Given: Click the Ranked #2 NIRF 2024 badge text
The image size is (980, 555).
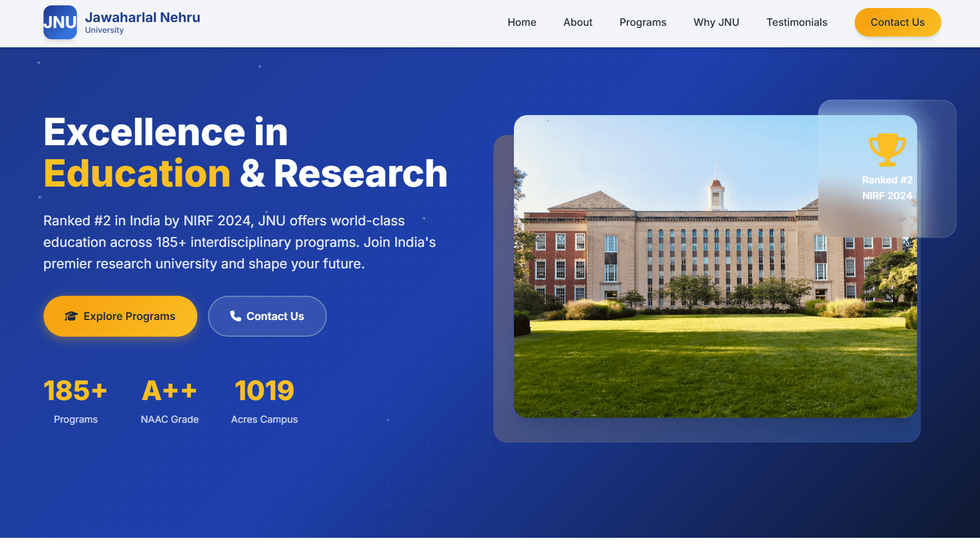Looking at the screenshot, I should [x=887, y=188].
